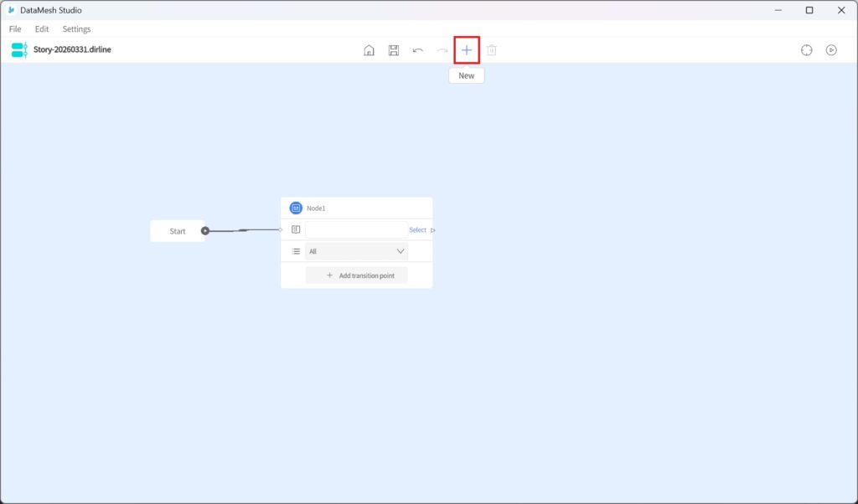The height and width of the screenshot is (504, 858).
Task: Open the Settings menu
Action: click(x=76, y=29)
